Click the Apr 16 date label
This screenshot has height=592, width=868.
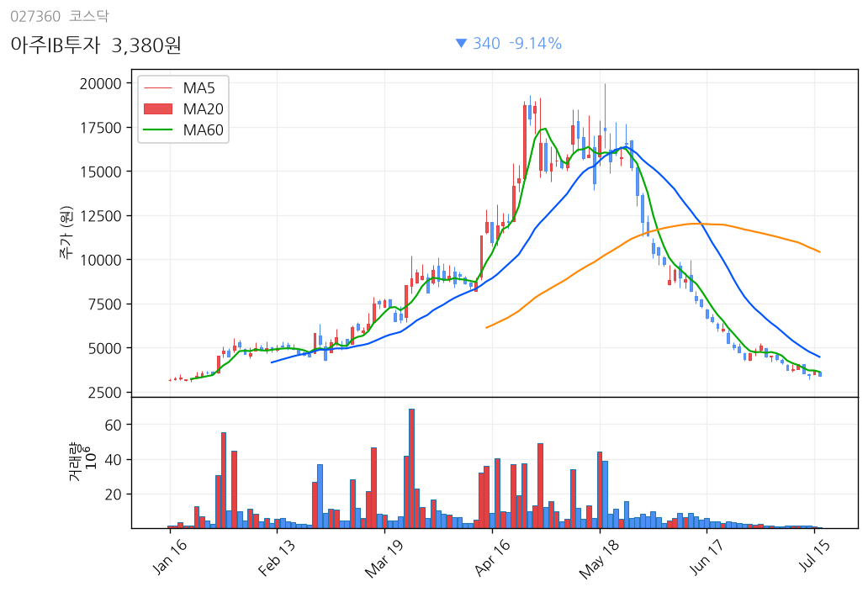coord(492,558)
